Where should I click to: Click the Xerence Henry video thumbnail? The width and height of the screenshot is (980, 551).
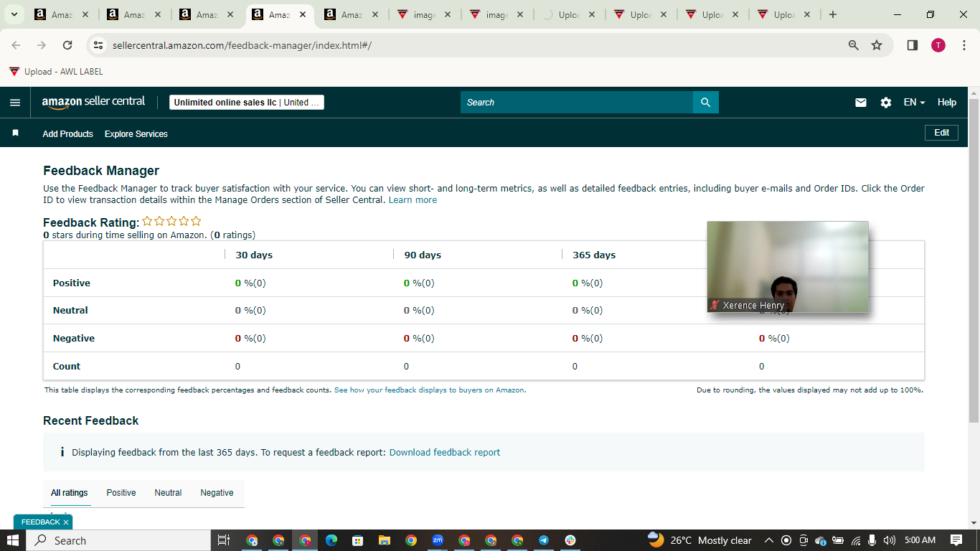tap(788, 267)
